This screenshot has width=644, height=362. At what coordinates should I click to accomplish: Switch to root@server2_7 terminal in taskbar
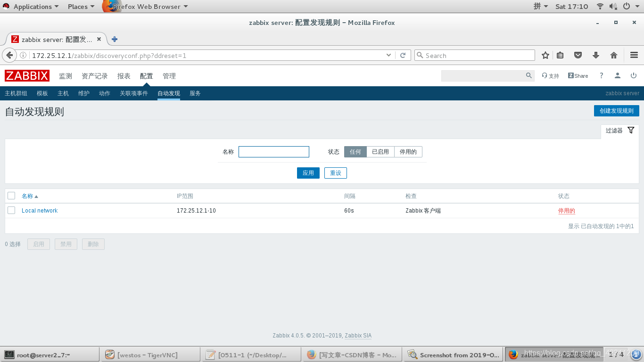pyautogui.click(x=50, y=354)
